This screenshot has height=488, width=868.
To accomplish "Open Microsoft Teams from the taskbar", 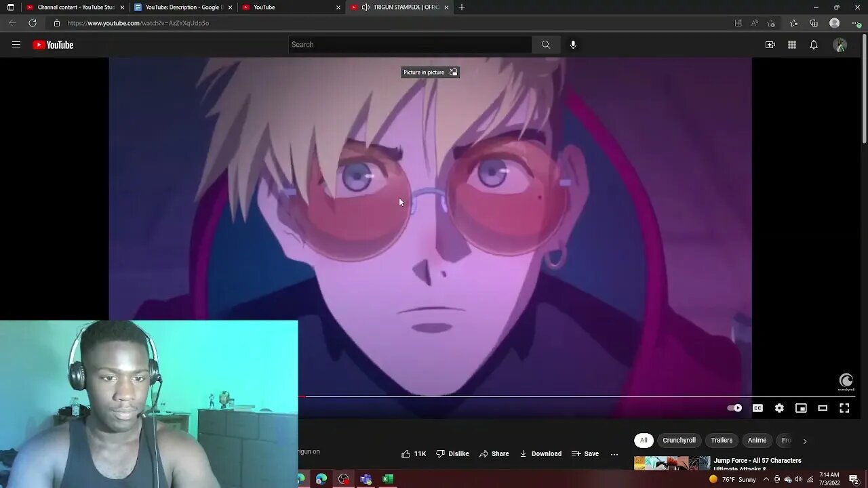I will [x=366, y=479].
